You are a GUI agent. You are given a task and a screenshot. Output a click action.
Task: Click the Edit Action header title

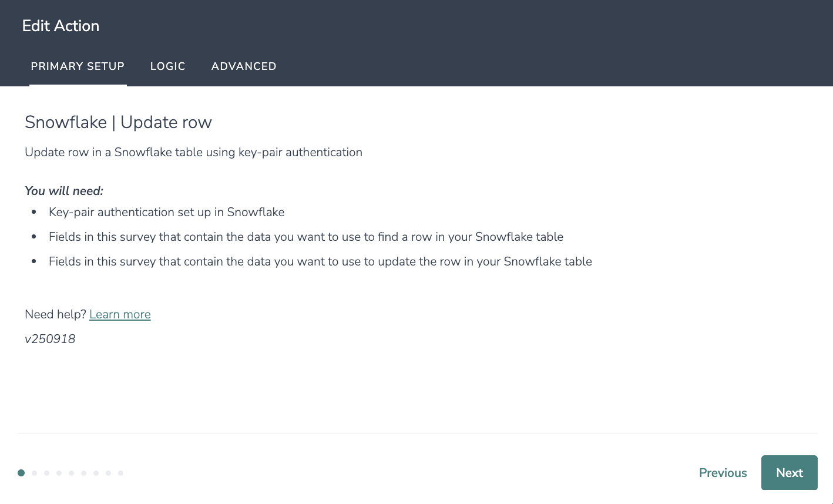61,26
